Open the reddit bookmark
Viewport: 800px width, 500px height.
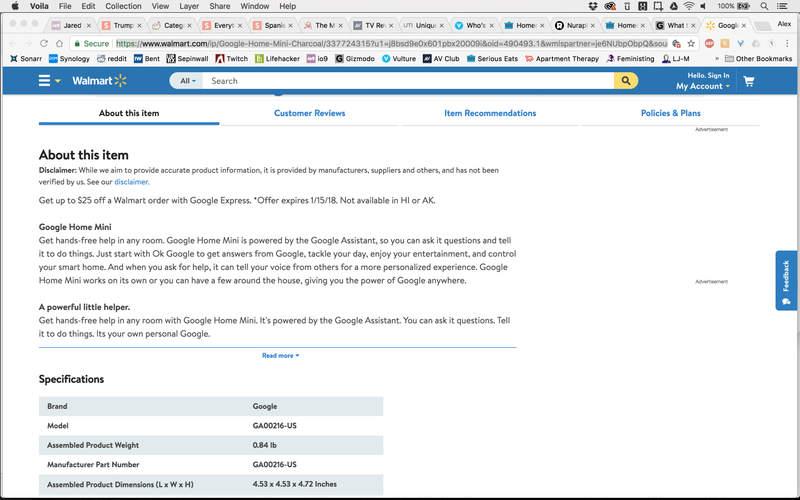[112, 59]
